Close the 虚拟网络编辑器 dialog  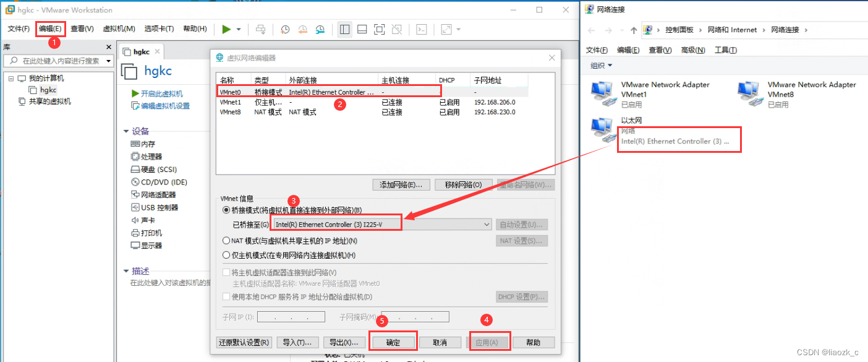tap(552, 58)
